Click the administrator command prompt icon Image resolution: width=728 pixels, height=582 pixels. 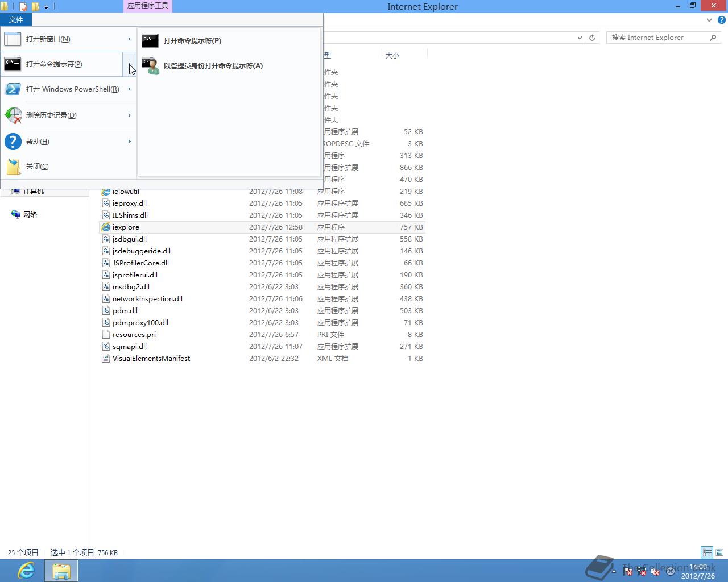pyautogui.click(x=150, y=66)
